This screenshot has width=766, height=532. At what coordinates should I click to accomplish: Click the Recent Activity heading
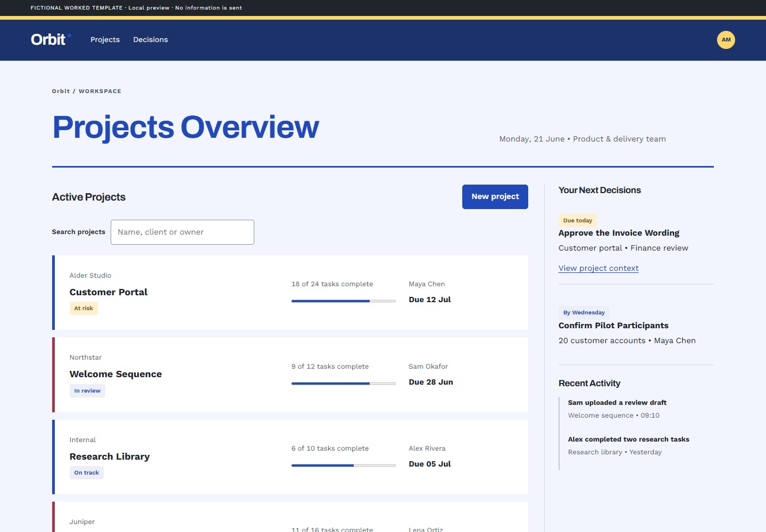[589, 384]
